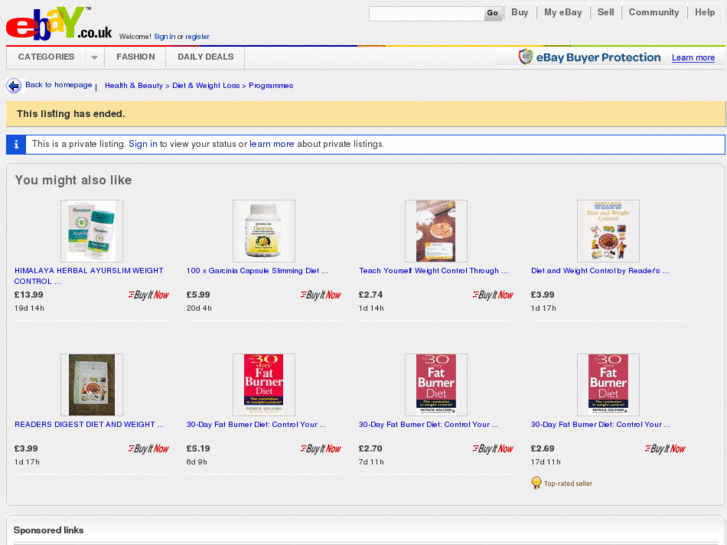Click the Top-rated seller badge icon

coord(536,483)
